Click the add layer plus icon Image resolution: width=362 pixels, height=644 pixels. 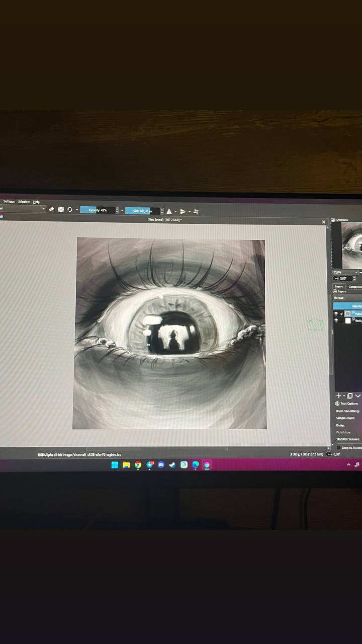338,396
